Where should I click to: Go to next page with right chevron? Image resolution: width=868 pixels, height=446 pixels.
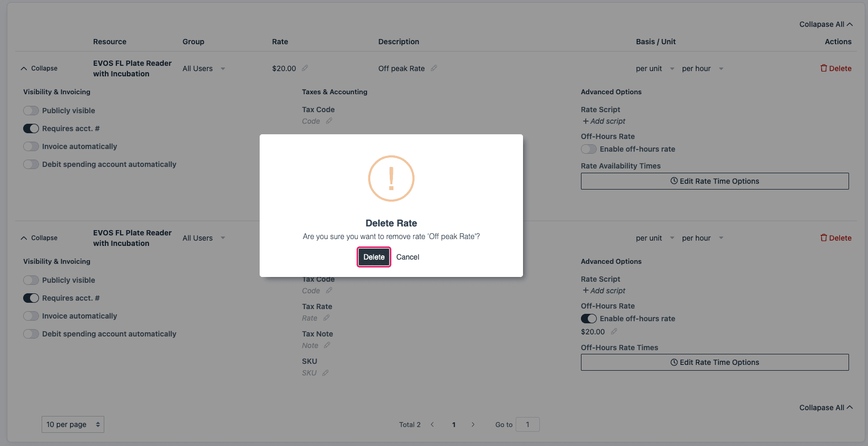[x=473, y=424]
